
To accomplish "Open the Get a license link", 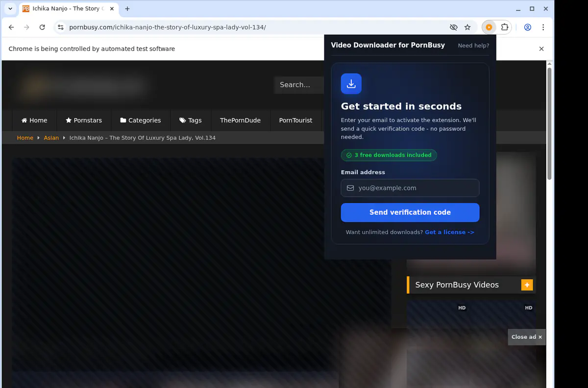I will [x=449, y=232].
